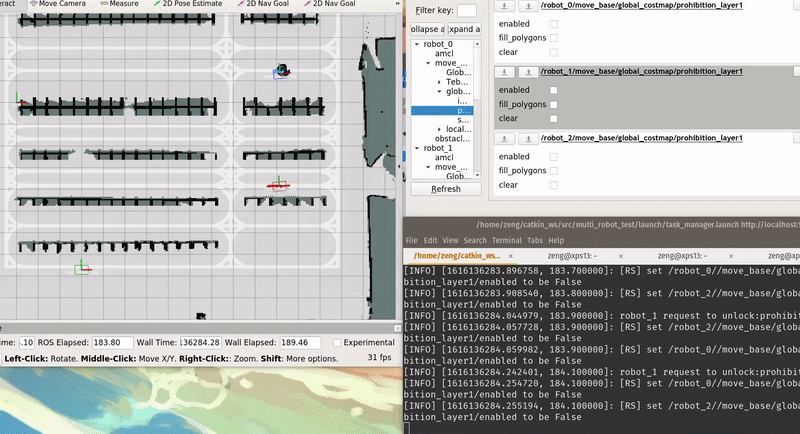Collapse the glob... tree node
The height and width of the screenshot is (434, 800).
tap(439, 92)
